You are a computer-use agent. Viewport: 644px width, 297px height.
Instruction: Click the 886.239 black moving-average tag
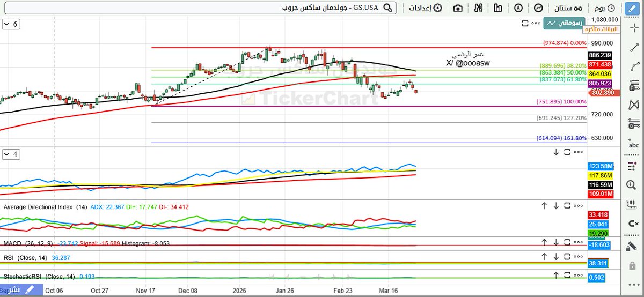[600, 55]
